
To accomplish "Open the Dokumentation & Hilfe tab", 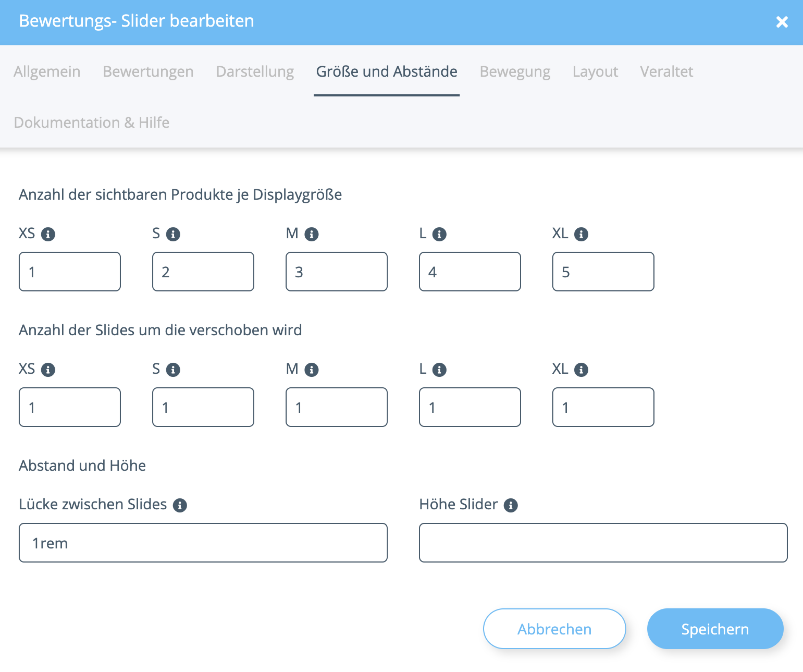I will pos(91,123).
